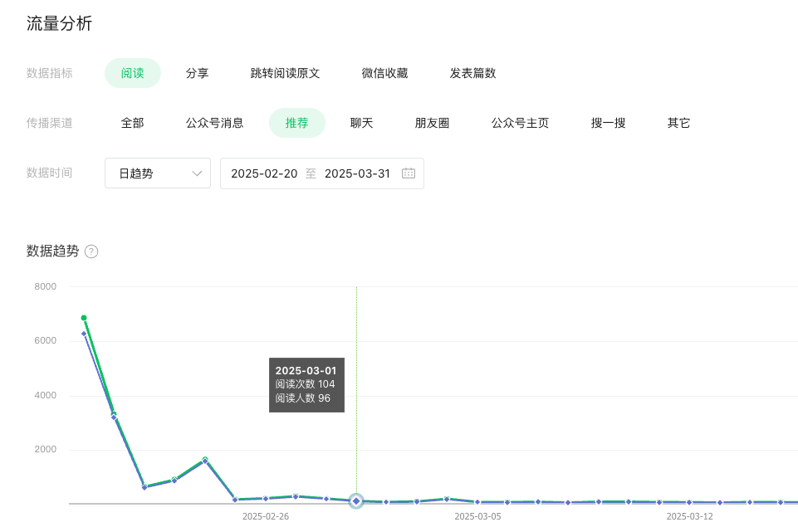798x532 pixels.
Task: Filter by 朋友圈 channel
Action: point(432,123)
